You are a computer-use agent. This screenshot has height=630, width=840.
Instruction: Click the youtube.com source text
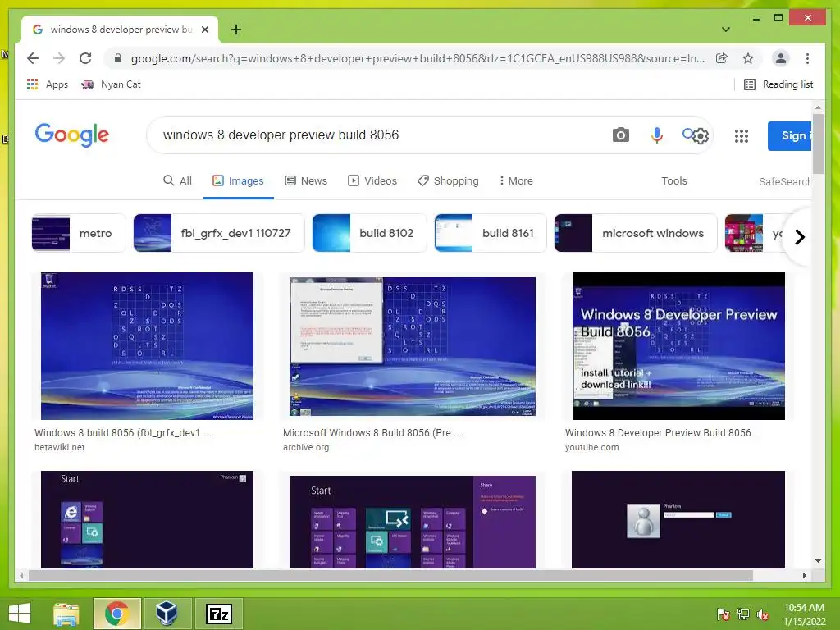591,447
